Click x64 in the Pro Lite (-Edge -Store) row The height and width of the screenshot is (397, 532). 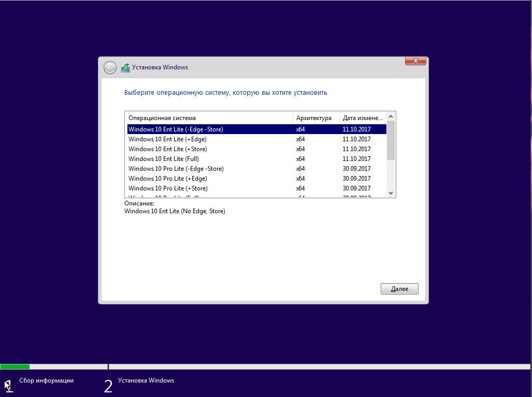click(x=300, y=169)
